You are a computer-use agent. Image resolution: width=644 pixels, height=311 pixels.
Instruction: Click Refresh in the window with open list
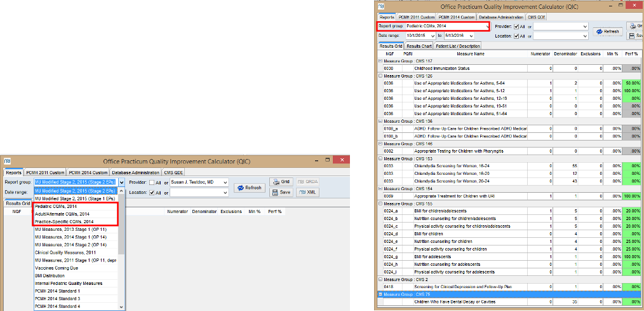[250, 188]
